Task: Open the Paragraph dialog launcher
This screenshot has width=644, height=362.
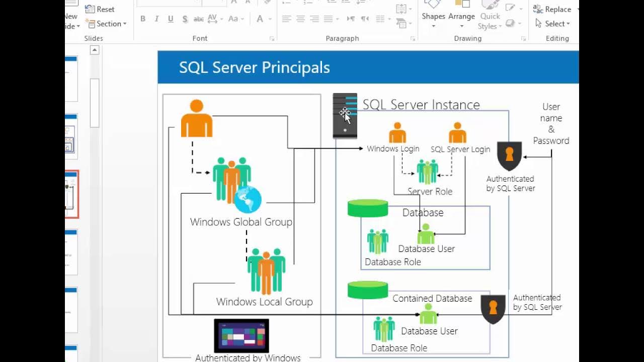Action: (413, 39)
